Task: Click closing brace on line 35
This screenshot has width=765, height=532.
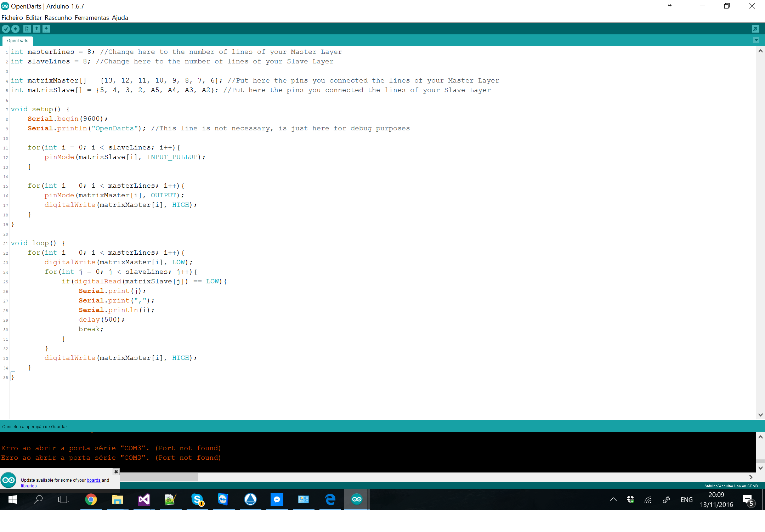Action: (13, 377)
